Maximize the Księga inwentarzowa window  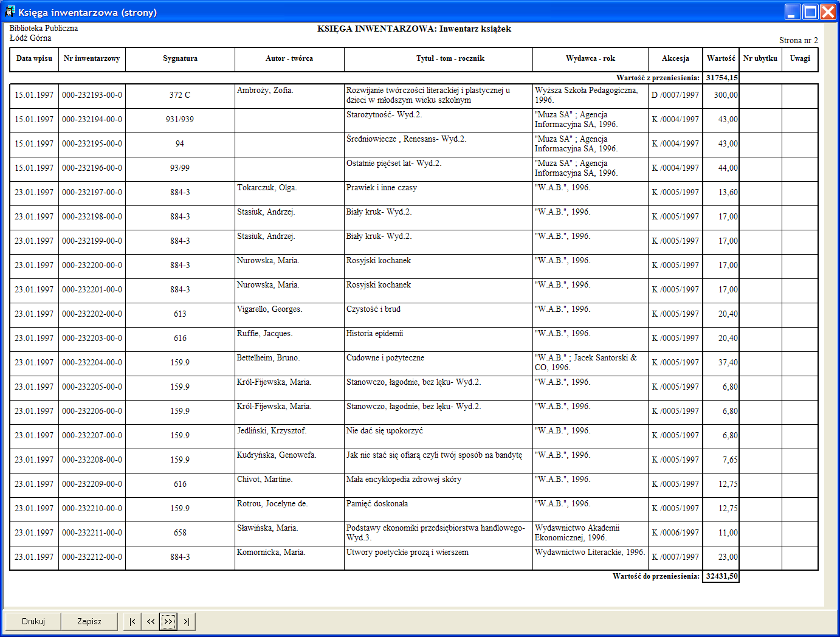(810, 12)
